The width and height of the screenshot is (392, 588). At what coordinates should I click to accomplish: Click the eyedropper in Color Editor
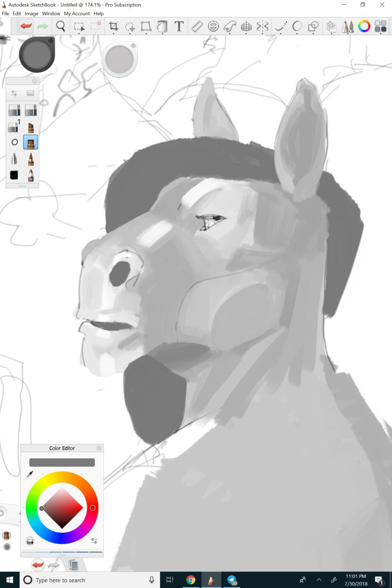tap(30, 474)
